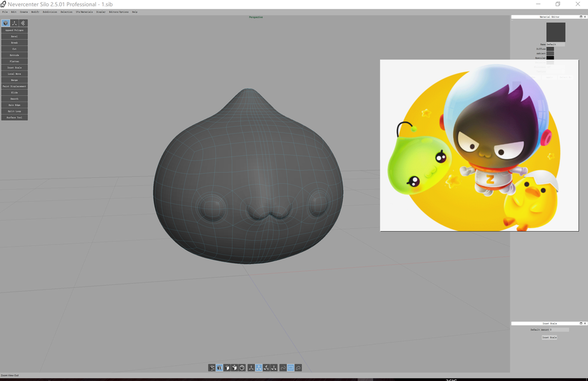Activate the Bevel tool

14,36
